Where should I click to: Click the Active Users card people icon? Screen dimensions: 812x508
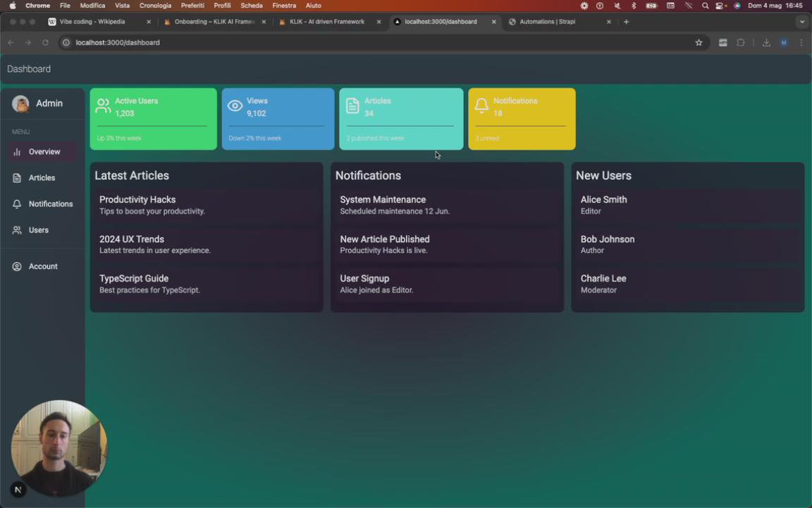103,106
